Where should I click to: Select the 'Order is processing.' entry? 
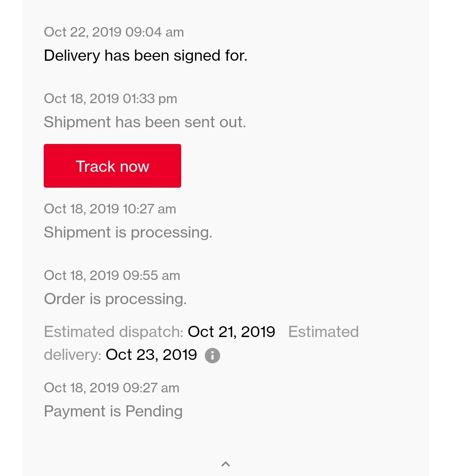(x=115, y=299)
